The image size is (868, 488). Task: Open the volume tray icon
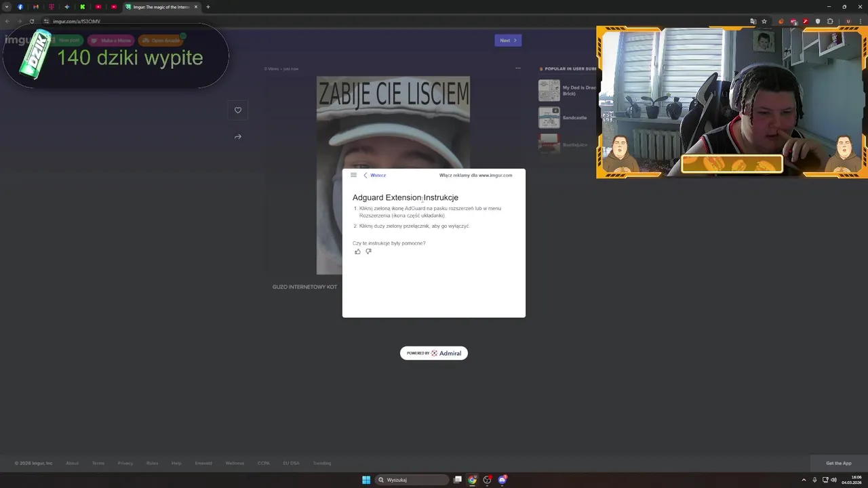point(833,480)
